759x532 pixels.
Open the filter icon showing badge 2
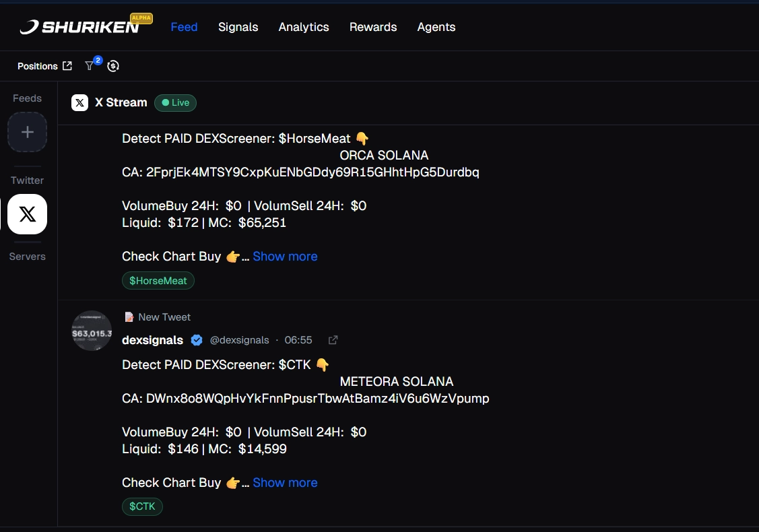tap(90, 66)
